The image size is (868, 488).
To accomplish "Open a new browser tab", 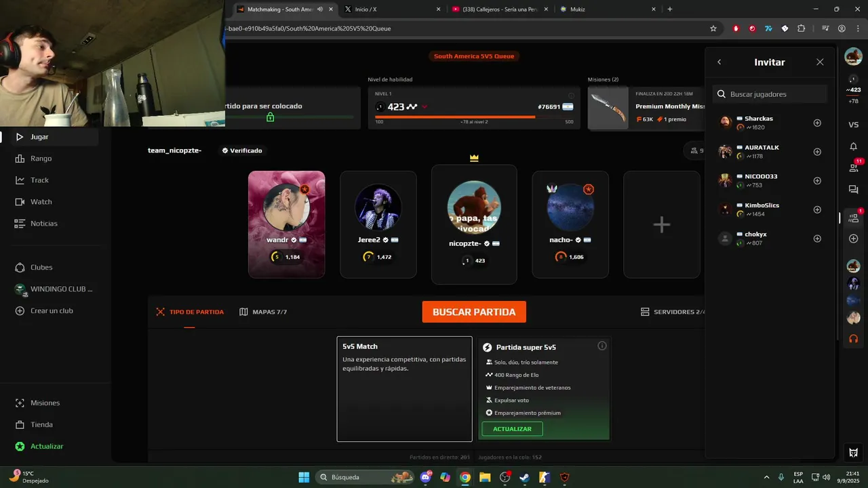I will point(670,9).
